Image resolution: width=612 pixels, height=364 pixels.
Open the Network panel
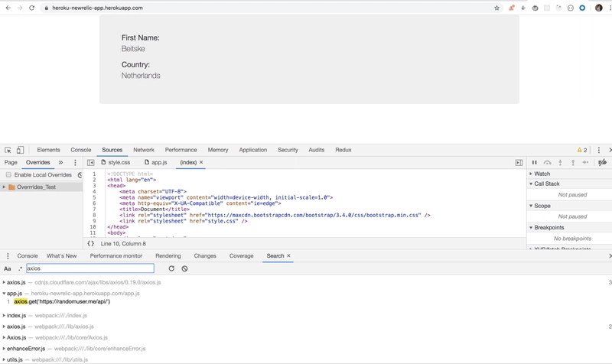coord(144,150)
